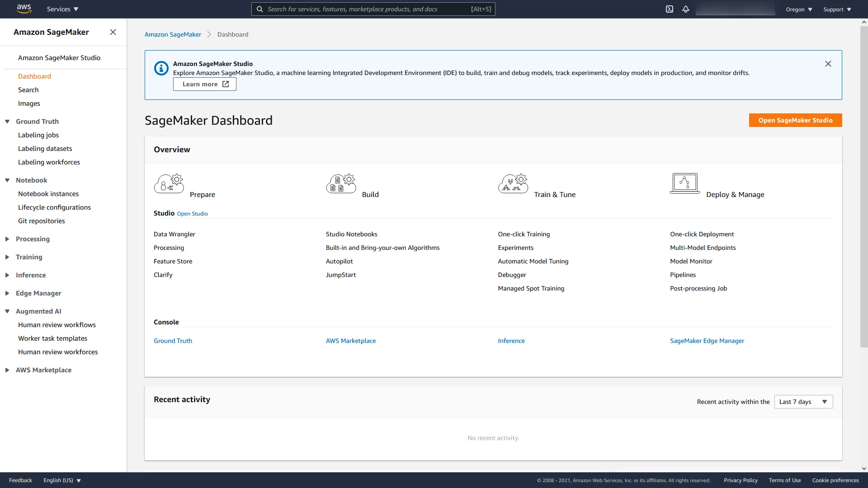Open the CloudShell terminal icon
This screenshot has width=868, height=488.
click(x=670, y=9)
